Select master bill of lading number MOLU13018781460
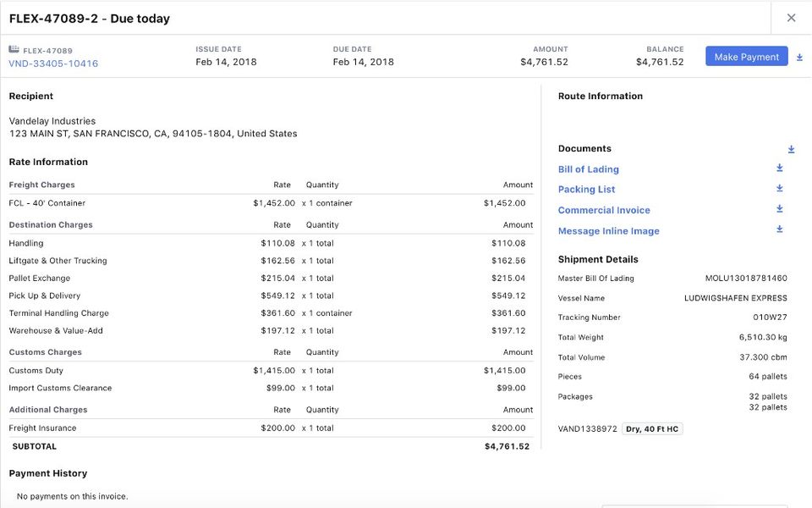 click(746, 279)
